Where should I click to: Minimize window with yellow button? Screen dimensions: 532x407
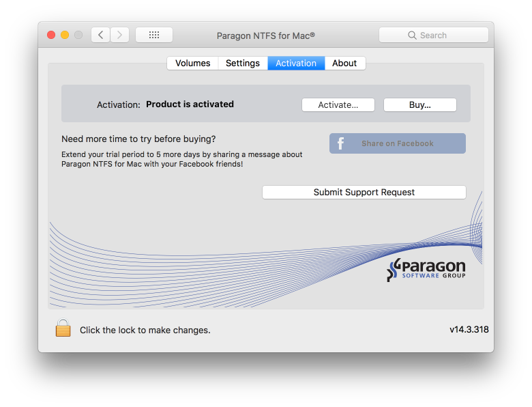[x=65, y=35]
